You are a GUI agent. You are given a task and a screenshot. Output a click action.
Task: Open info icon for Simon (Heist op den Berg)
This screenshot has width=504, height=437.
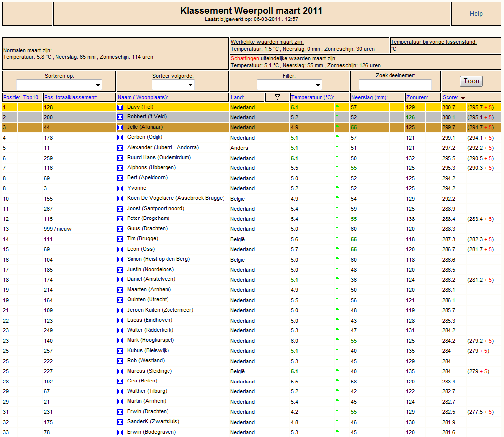120,259
